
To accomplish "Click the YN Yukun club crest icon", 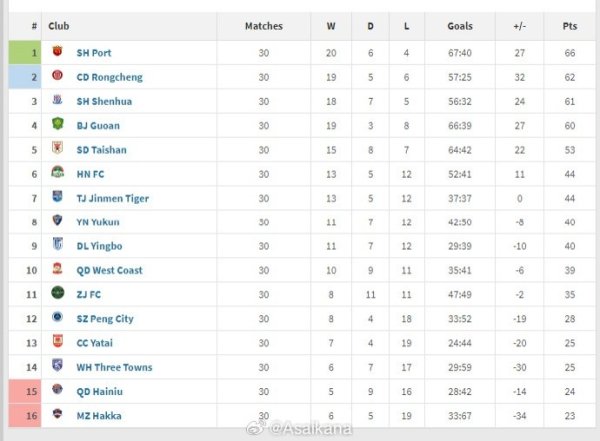I will click(x=57, y=222).
